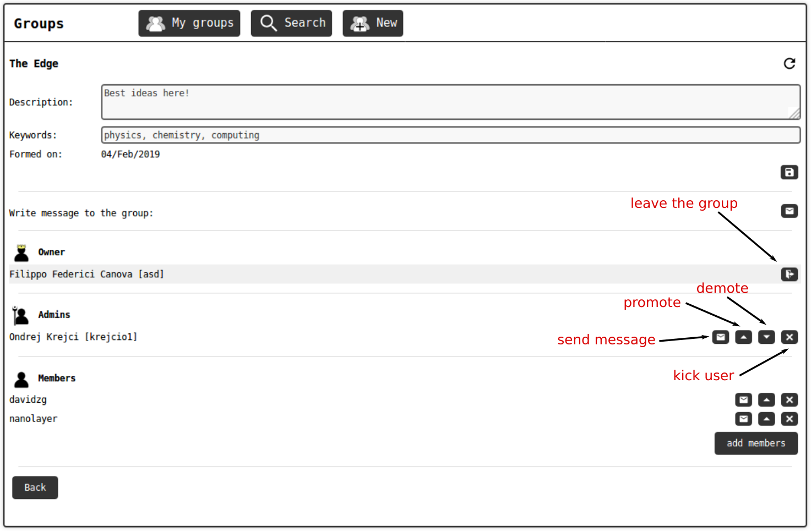Screen dimensions: 811x532
Task: Open the Search groups tab
Action: (291, 23)
